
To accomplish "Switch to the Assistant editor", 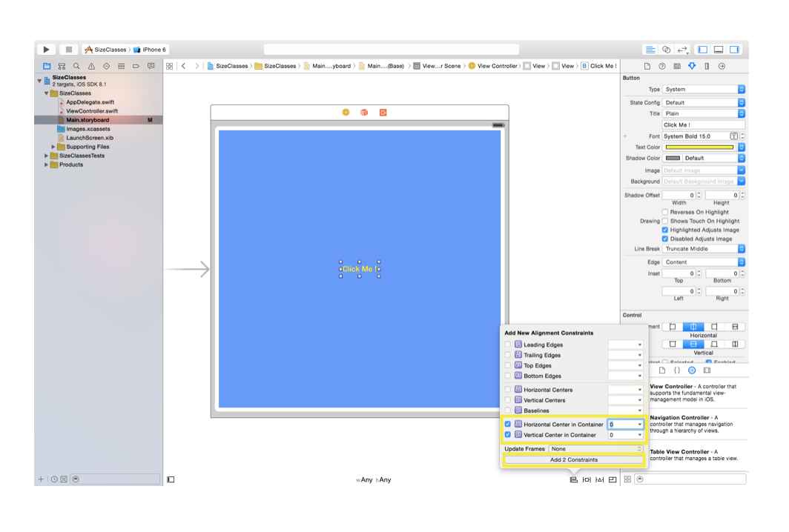I will [666, 50].
